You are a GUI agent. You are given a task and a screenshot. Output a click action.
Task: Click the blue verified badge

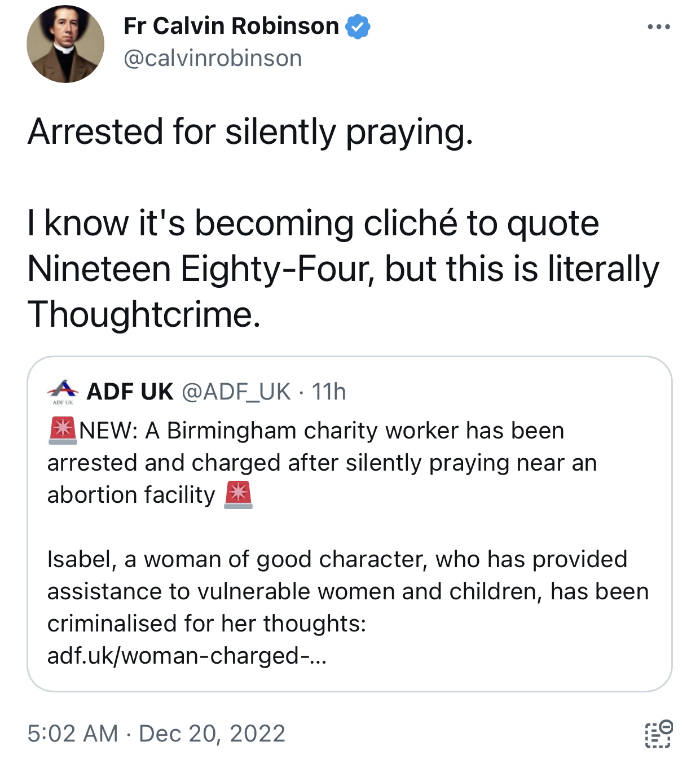point(358,27)
